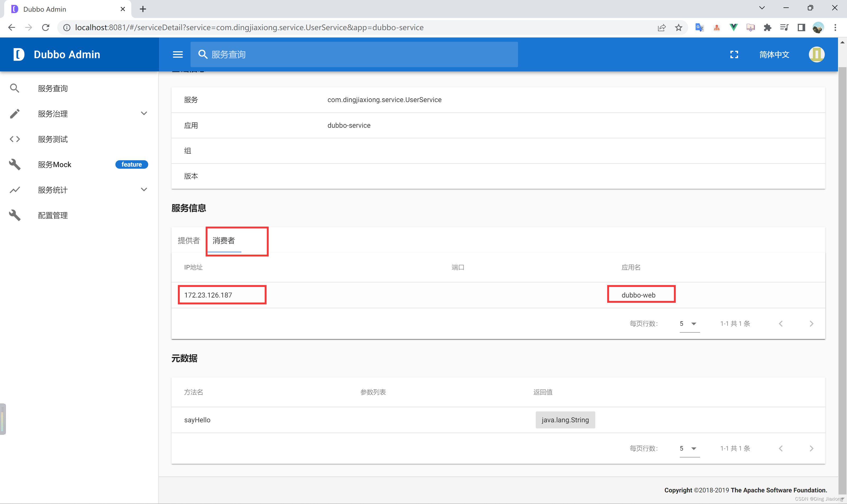This screenshot has width=847, height=504.
Task: Click the Dubbo Admin logo icon
Action: [x=19, y=54]
